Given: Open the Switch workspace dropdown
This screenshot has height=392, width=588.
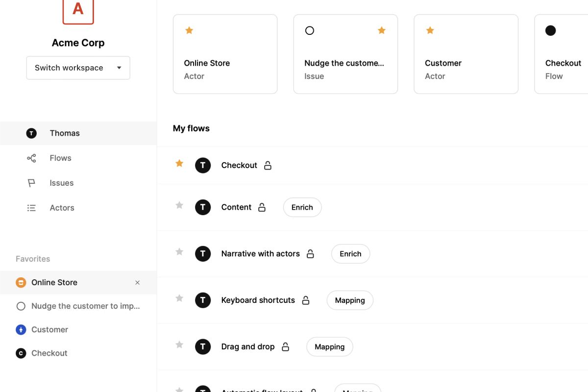Looking at the screenshot, I should (x=78, y=68).
